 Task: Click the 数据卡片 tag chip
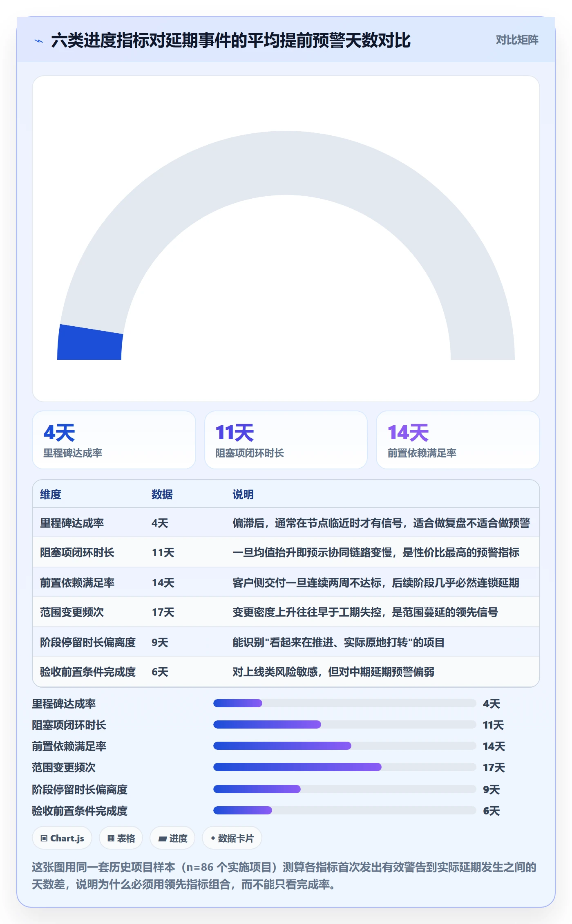coord(232,838)
